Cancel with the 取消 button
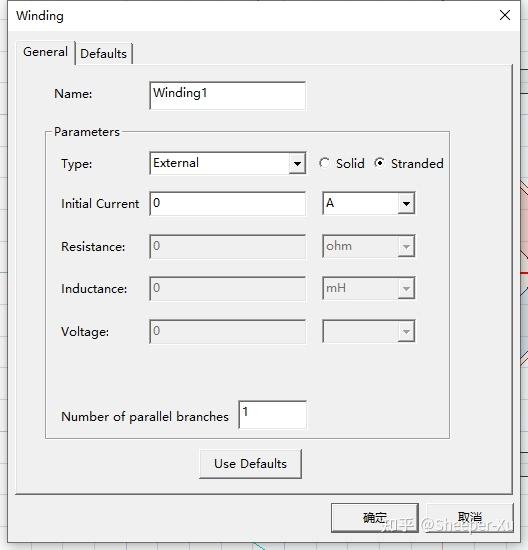This screenshot has width=528, height=550. point(470,518)
